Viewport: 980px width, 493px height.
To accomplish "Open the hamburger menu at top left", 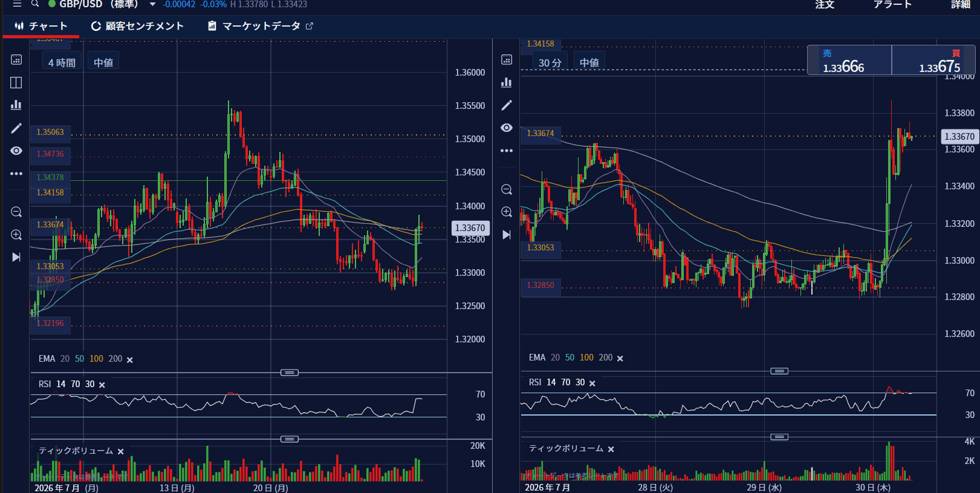I will pos(17,4).
